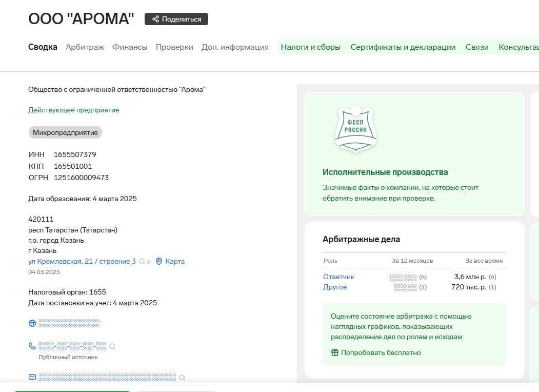Screen dimensions: 539x392
Task: Go to the Проверки tab
Action: point(174,47)
